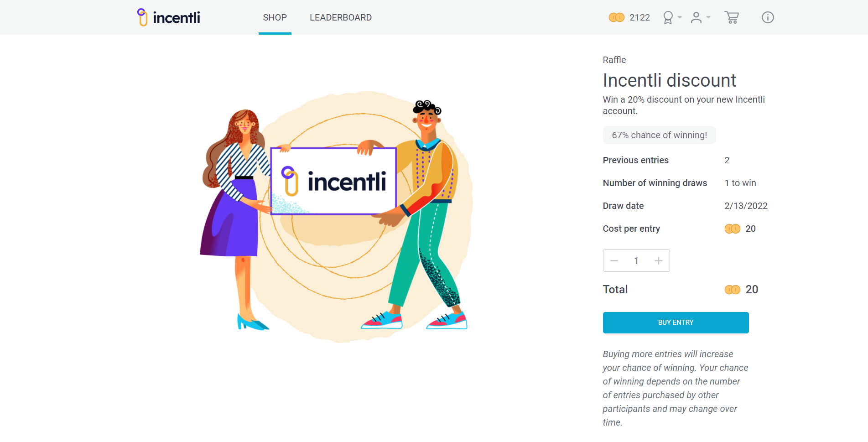Click the coins balance icon
The width and height of the screenshot is (868, 442).
pos(616,17)
